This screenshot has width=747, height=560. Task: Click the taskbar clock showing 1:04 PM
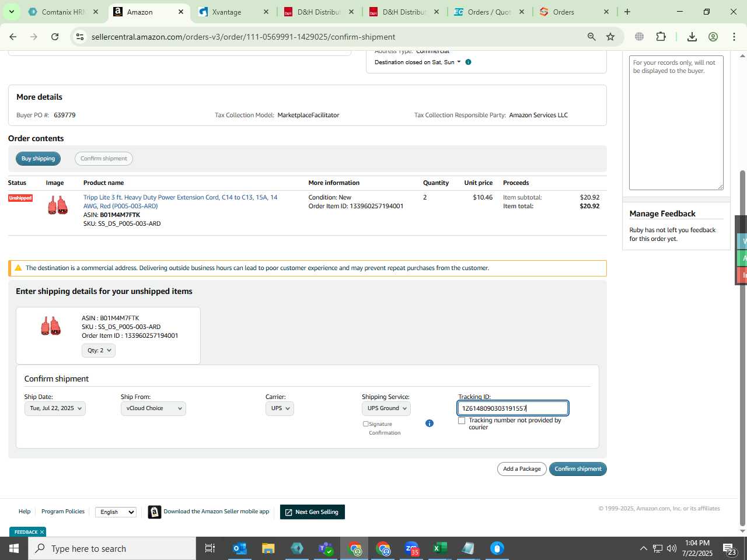[x=697, y=548]
